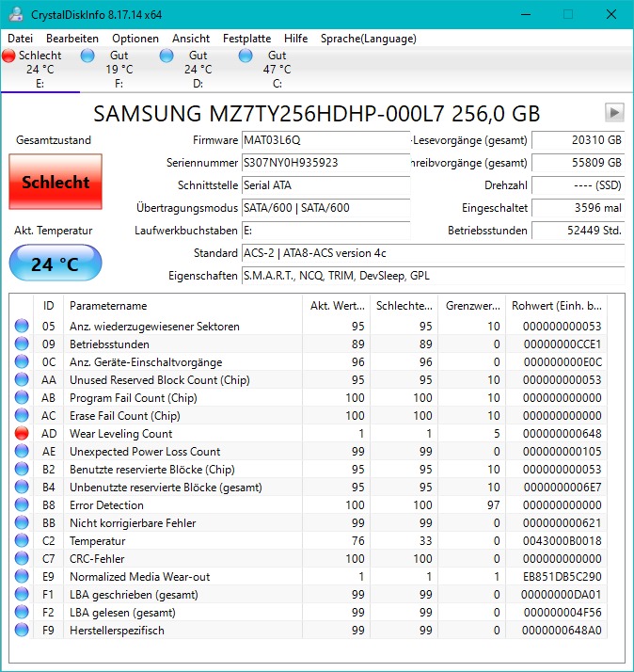Open the Datei menu
The width and height of the screenshot is (634, 672).
[20, 39]
